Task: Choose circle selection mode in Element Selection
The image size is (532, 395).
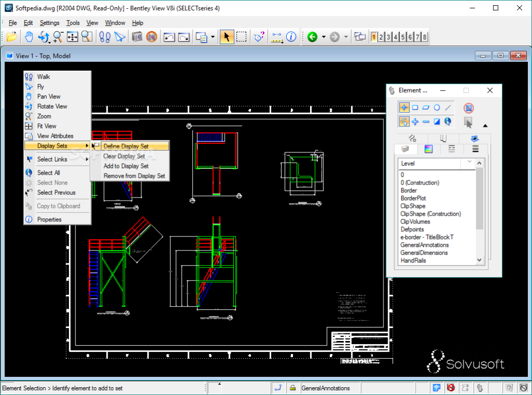Action: coord(436,107)
